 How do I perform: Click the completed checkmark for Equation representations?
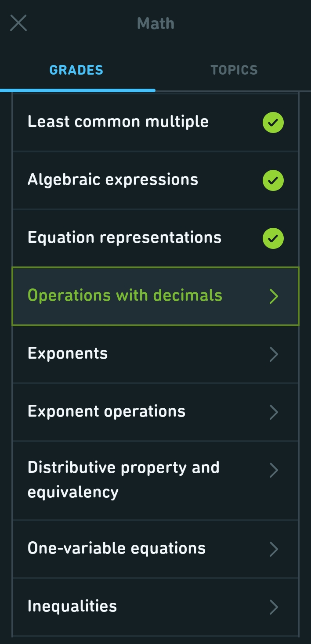273,238
